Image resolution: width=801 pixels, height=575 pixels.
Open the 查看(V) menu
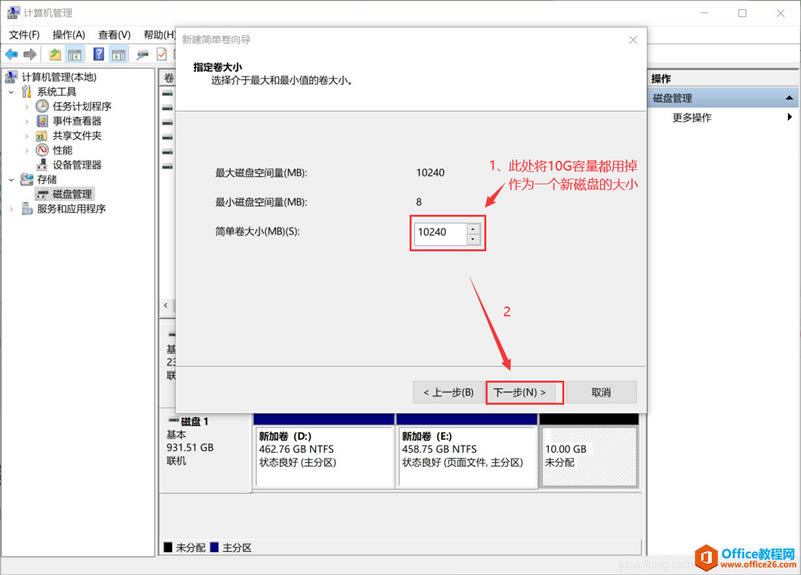tap(114, 35)
